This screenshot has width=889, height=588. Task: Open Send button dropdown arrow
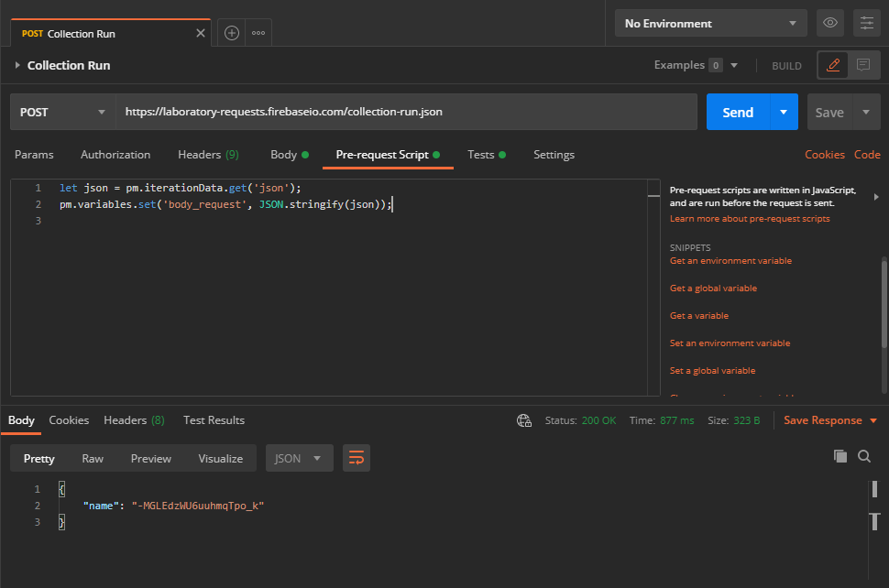(x=784, y=112)
